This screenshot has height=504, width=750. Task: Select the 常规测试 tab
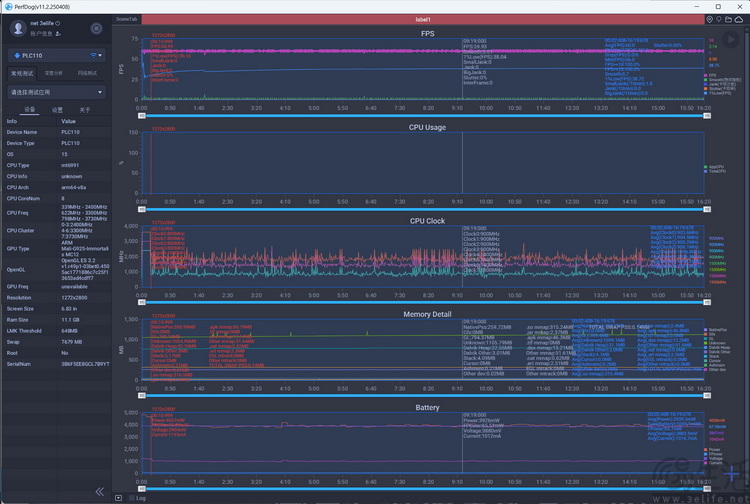[x=22, y=73]
